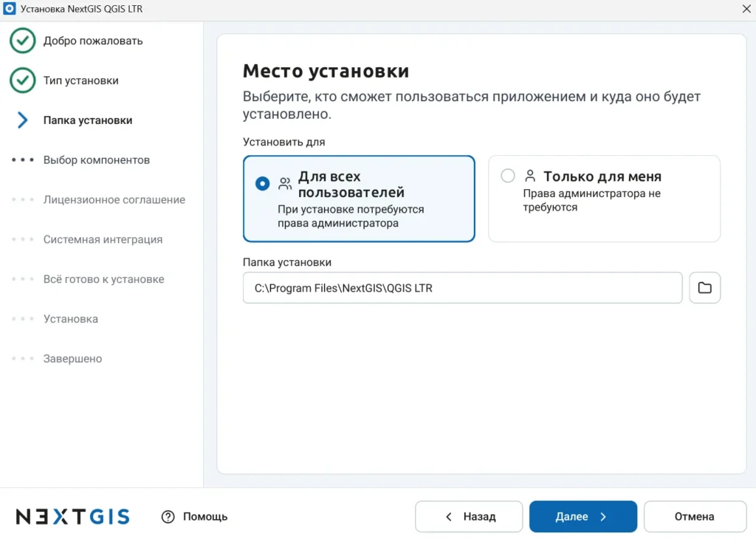Click the NextGIS installer title bar icon
Viewport: 756px width, 542px height.
(x=9, y=9)
